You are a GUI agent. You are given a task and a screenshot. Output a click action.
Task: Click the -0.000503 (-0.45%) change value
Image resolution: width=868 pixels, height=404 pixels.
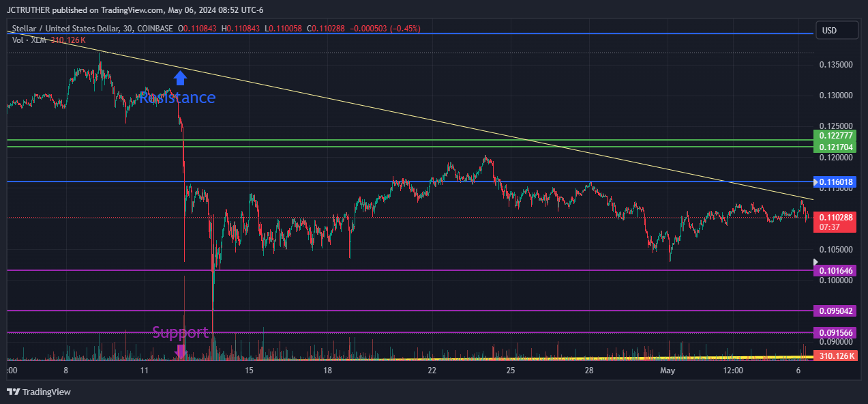[385, 29]
